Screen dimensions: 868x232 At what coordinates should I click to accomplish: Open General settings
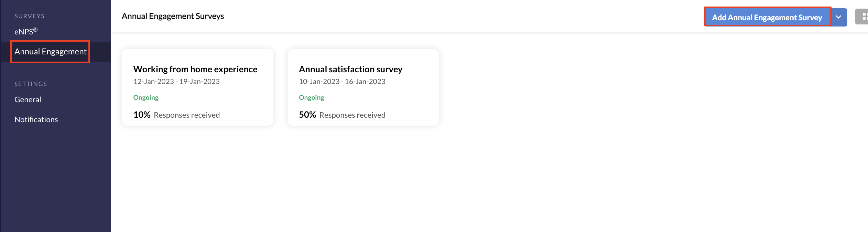[28, 99]
